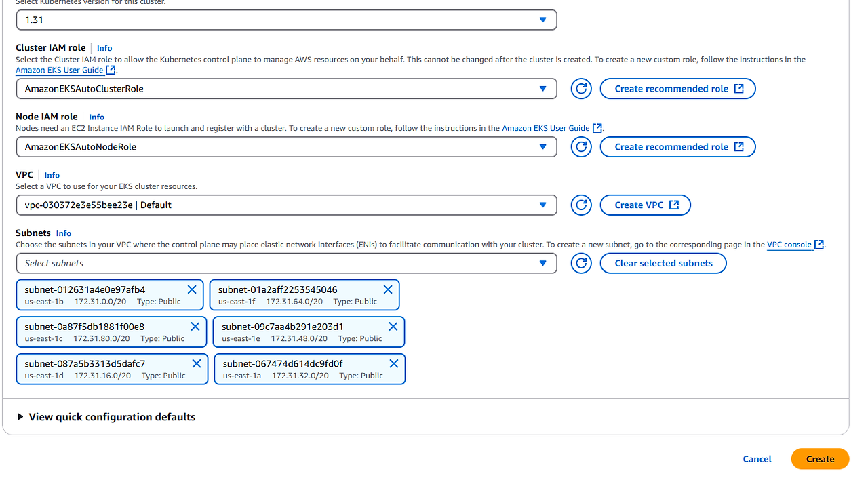Viewport: 868px width, 482px height.
Task: Open Amazon EKS User Guide under Node IAM role
Action: pyautogui.click(x=552, y=128)
